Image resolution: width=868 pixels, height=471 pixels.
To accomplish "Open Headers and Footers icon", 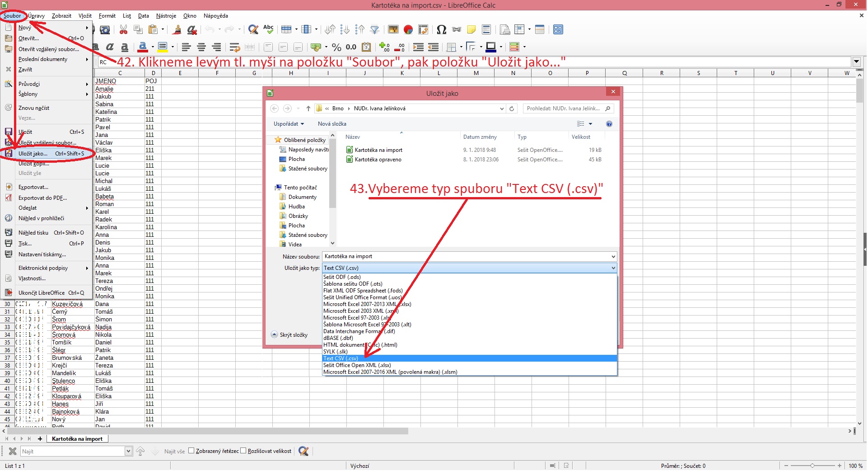I will pos(486,30).
